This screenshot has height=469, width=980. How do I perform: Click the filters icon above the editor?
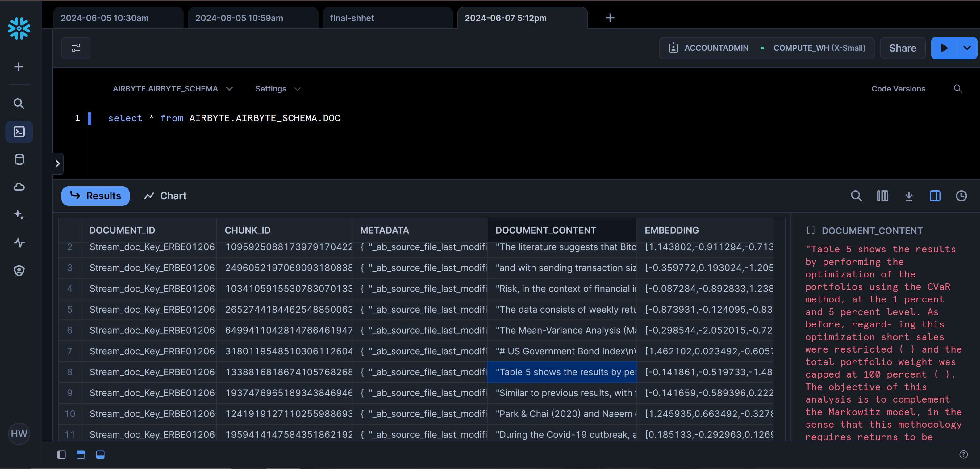click(76, 48)
